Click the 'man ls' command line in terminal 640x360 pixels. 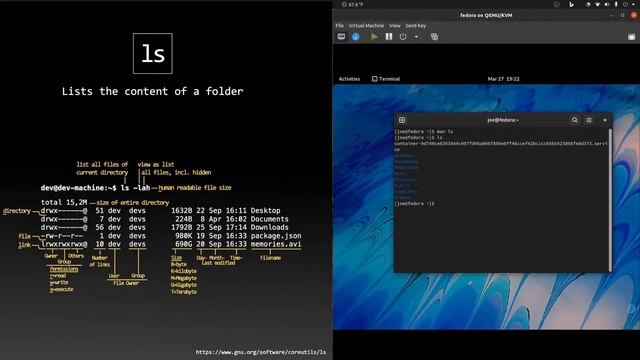[x=424, y=131]
